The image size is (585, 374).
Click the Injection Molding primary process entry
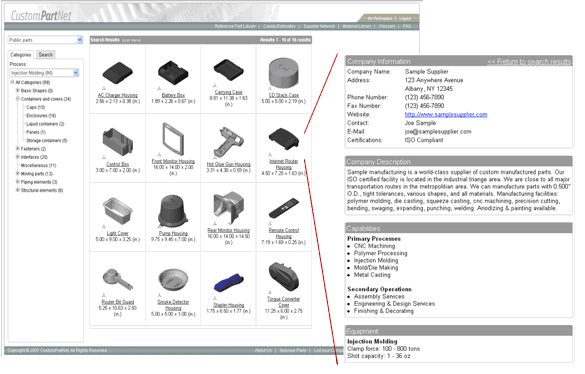coord(376,261)
